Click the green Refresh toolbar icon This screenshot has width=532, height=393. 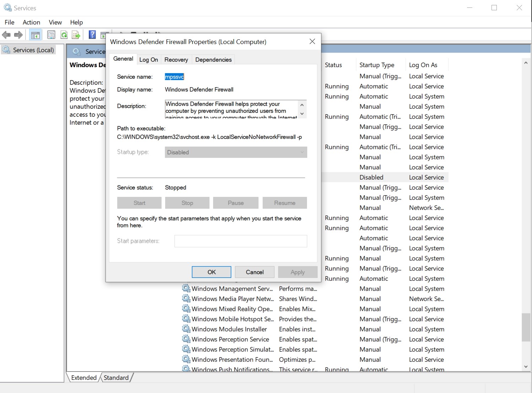[x=64, y=35]
